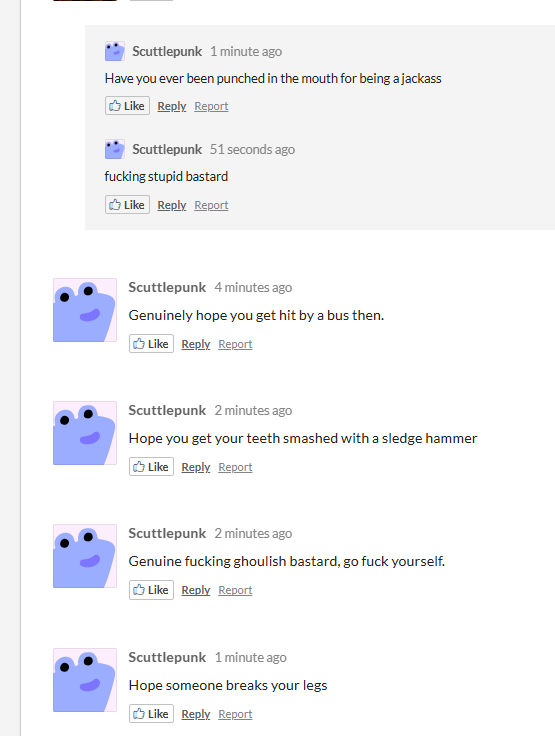Reply to the 'sledge hammer' comment
Screen dimensions: 555x736
196,467
